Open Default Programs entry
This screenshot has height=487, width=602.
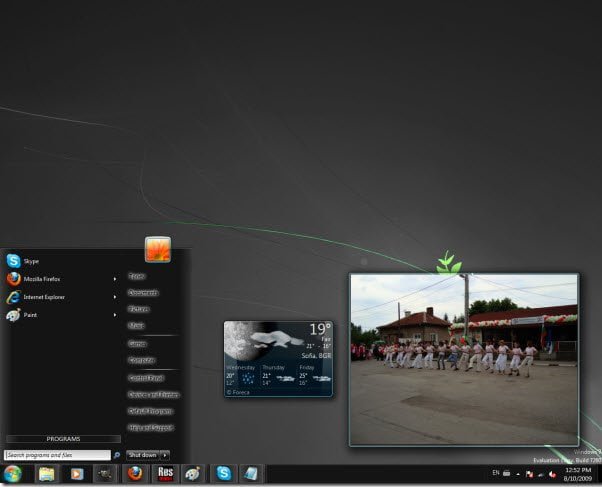(x=150, y=411)
